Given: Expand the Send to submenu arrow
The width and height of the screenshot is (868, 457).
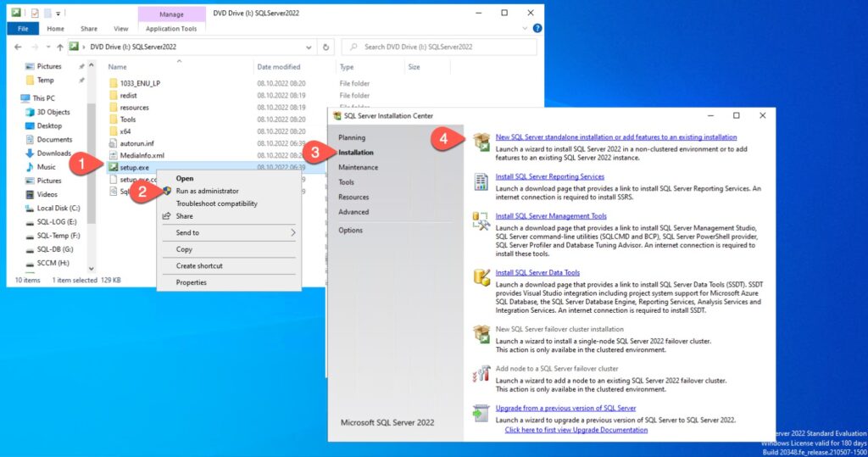Looking at the screenshot, I should coord(293,232).
